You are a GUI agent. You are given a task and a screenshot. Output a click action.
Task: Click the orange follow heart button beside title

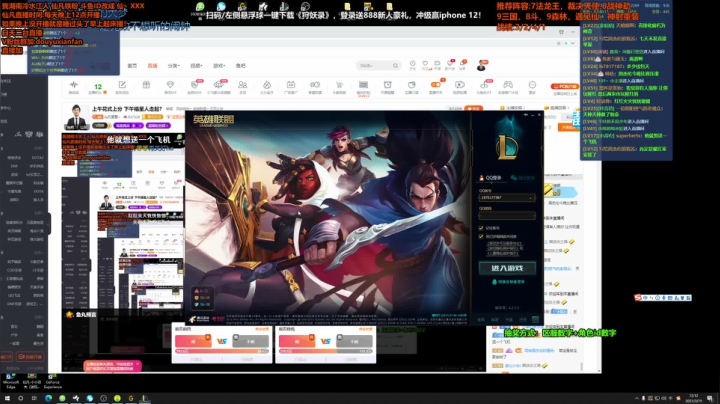473,108
